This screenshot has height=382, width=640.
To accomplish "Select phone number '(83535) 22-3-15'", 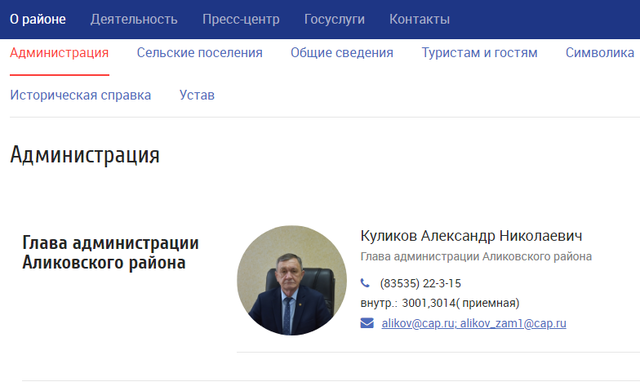I will [420, 283].
